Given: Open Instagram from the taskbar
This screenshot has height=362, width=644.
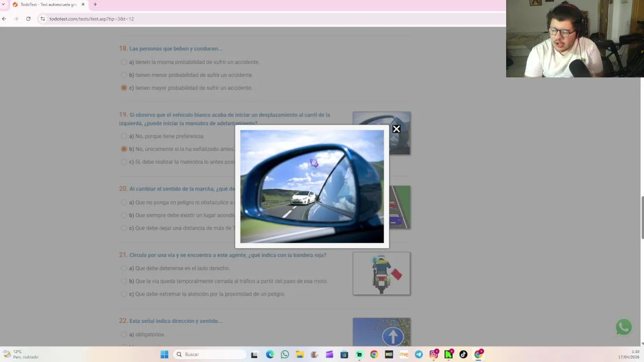Looking at the screenshot, I should (434, 354).
